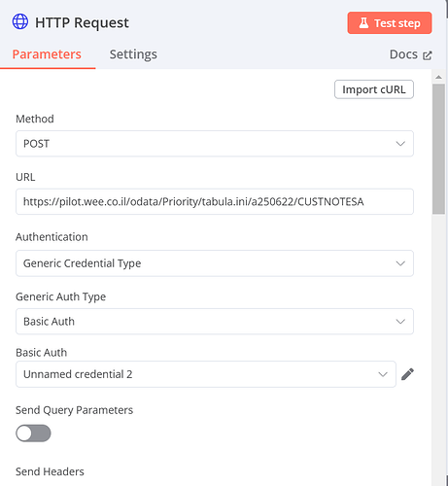Screen dimensions: 448x486
Task: Open the Basic Auth credential dropdown chevron
Action: point(383,374)
